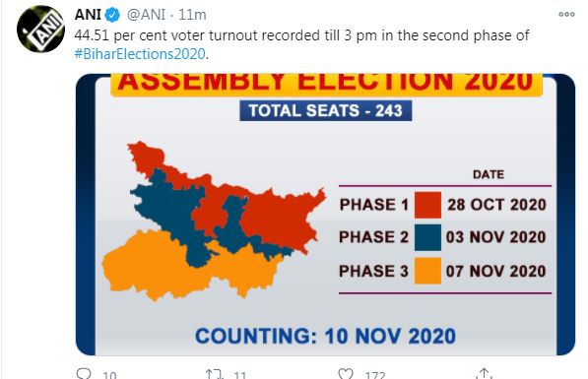The width and height of the screenshot is (588, 379).
Task: Click the orange Phase 3 color swatch
Action: [427, 271]
